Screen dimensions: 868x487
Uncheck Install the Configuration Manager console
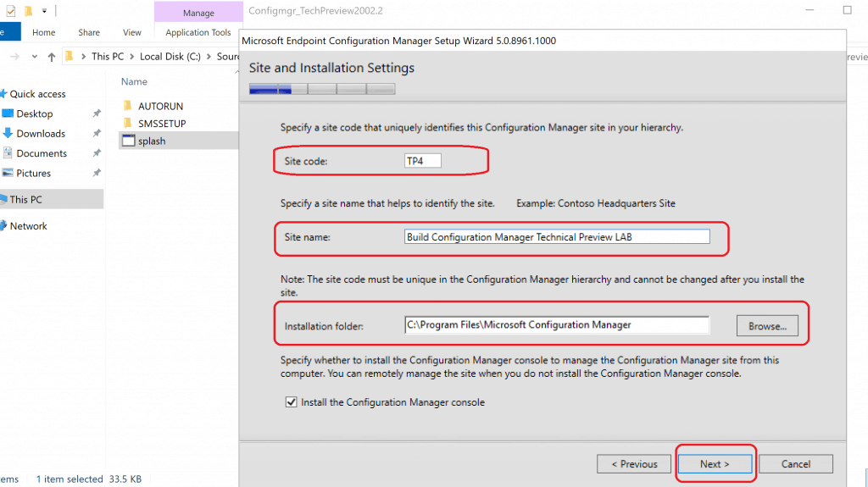291,402
